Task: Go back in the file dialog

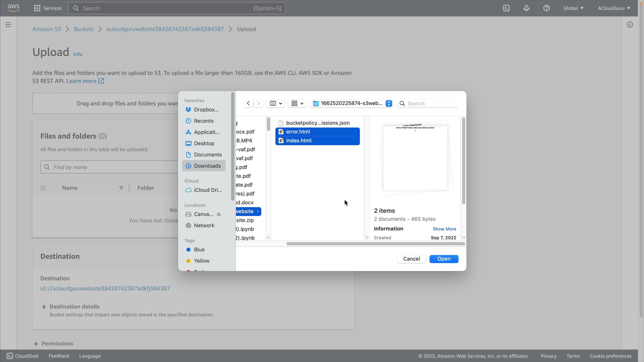Action: (x=248, y=104)
